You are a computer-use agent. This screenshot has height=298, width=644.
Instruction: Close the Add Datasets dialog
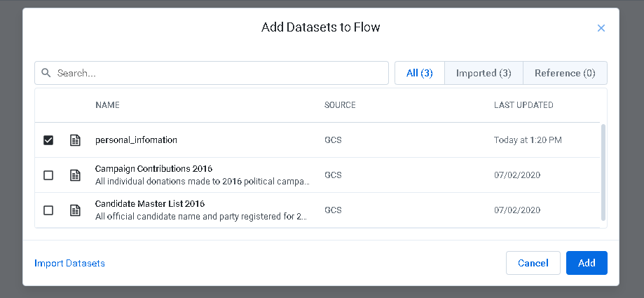[x=601, y=28]
